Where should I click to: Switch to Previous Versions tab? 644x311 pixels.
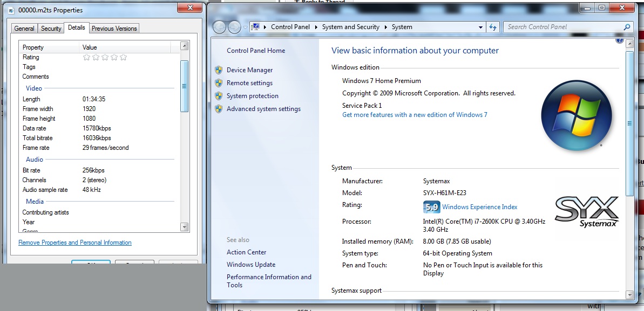[x=114, y=29]
